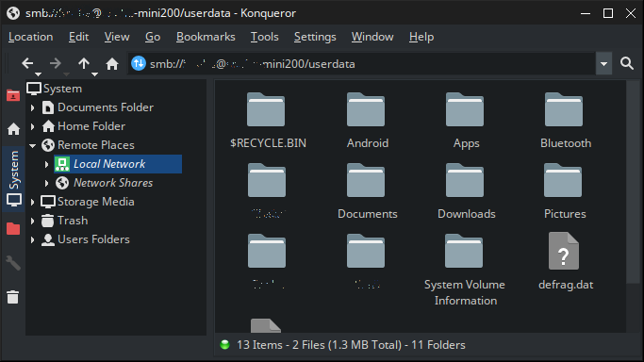This screenshot has width=644, height=362.
Task: Go up one directory level
Action: [84, 63]
